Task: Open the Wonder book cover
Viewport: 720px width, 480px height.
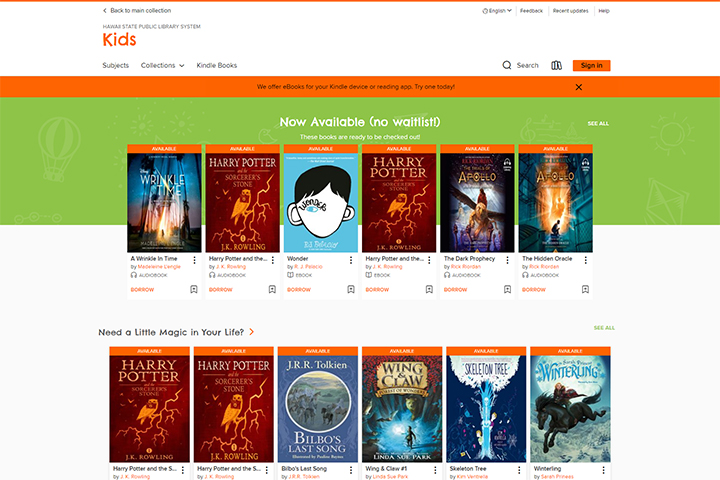Action: click(321, 203)
